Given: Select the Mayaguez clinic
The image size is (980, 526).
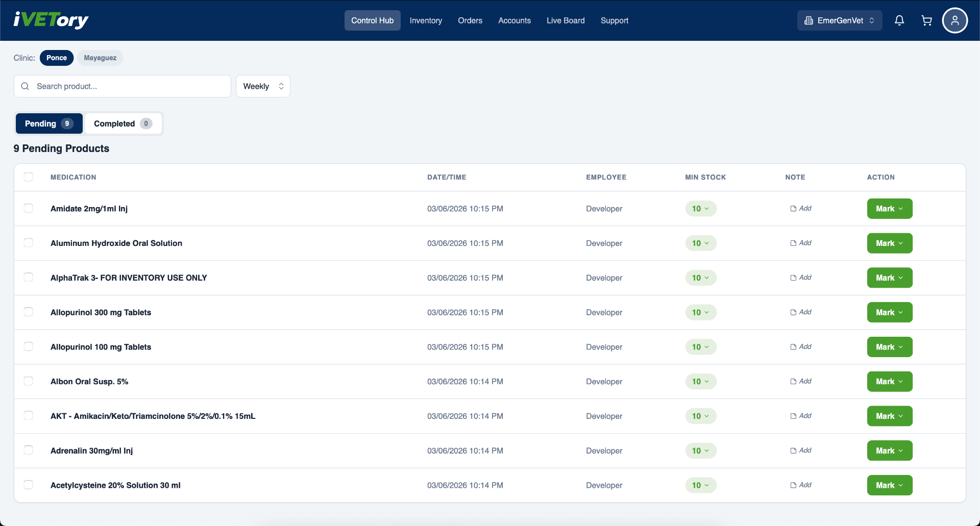Looking at the screenshot, I should (x=100, y=58).
